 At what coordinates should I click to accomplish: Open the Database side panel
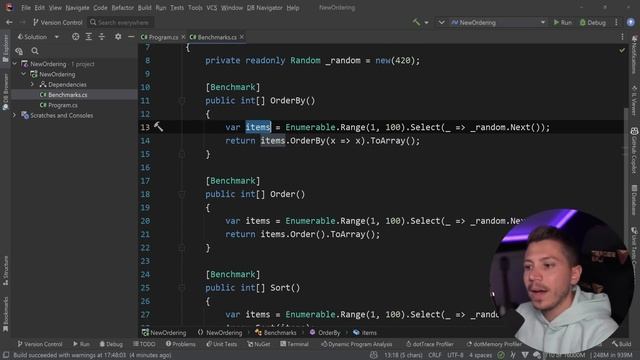(x=634, y=199)
